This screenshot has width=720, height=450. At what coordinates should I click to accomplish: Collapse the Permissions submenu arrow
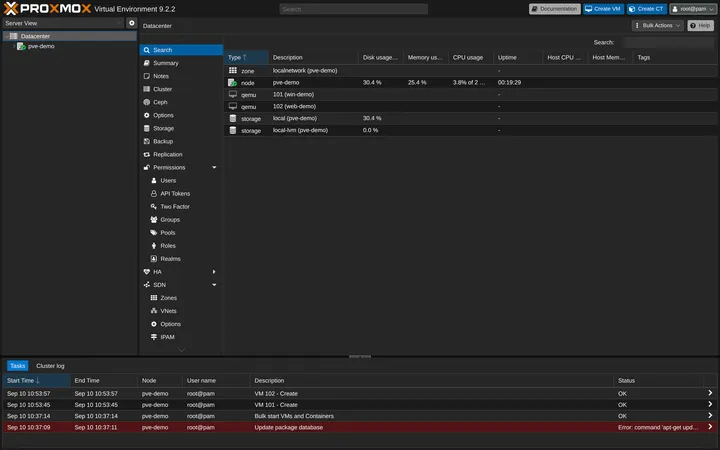[214, 168]
